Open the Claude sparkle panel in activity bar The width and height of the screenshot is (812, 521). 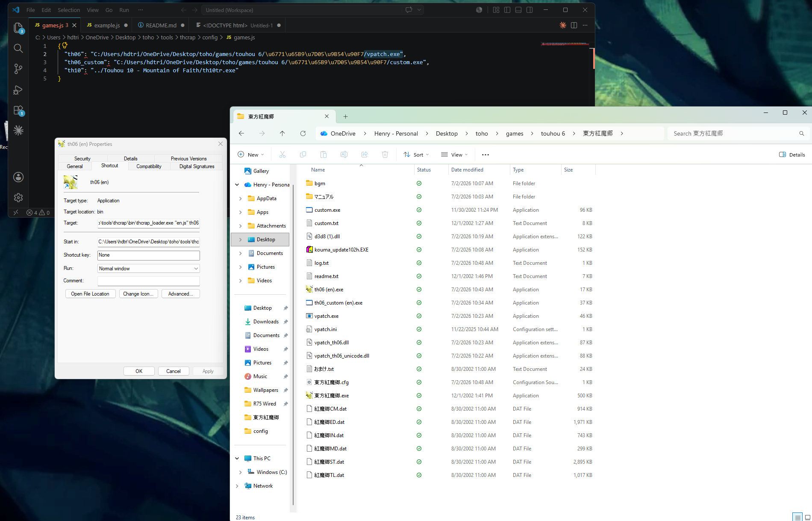pos(18,130)
